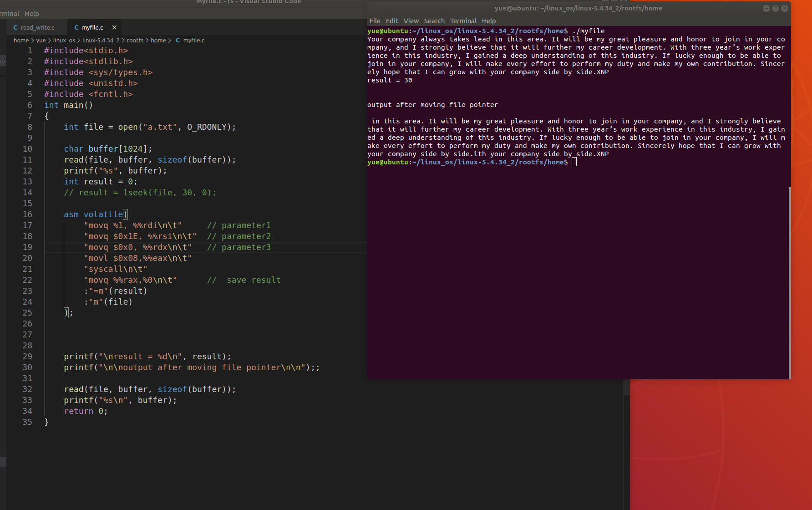
Task: Click the '// save result' comment
Action: [x=244, y=280]
